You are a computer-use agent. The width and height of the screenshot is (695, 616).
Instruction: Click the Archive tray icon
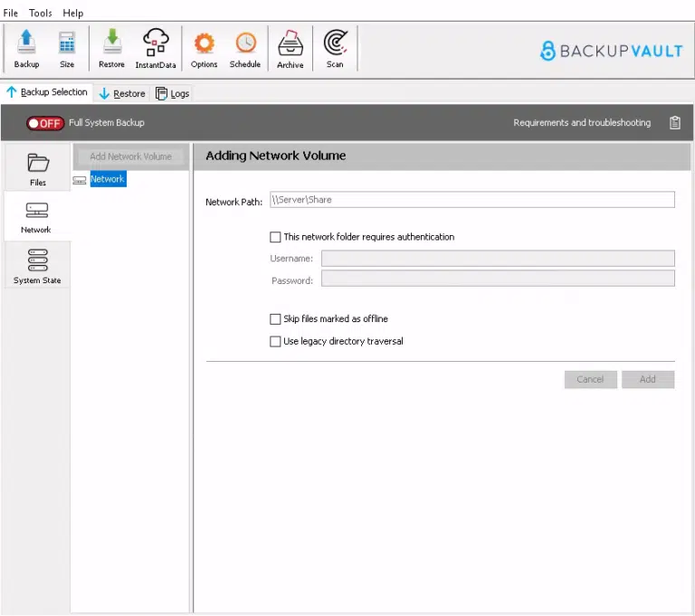(290, 48)
